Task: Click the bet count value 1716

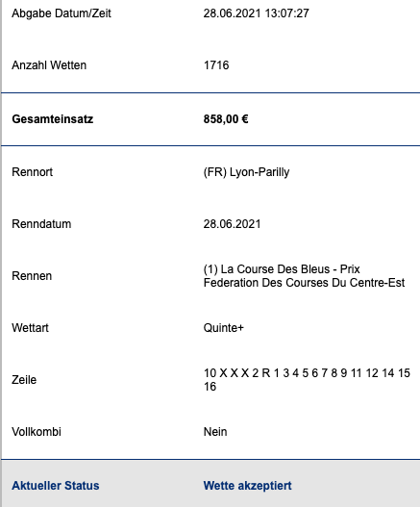Action: tap(216, 65)
